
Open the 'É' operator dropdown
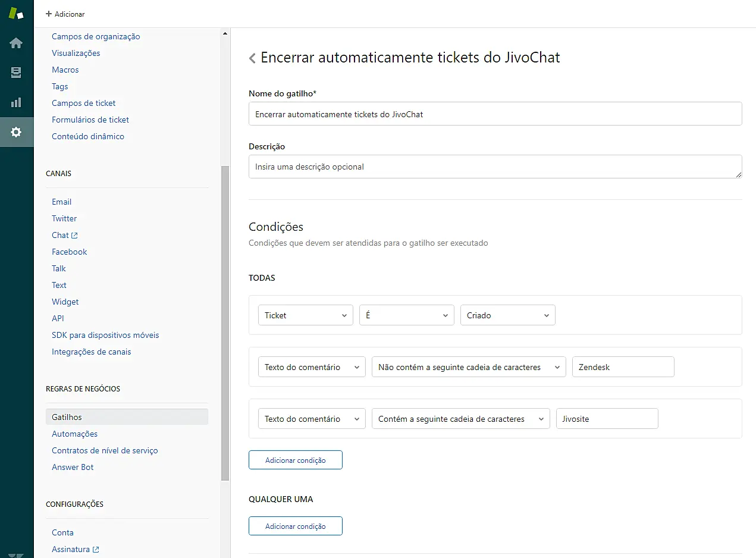pyautogui.click(x=407, y=315)
